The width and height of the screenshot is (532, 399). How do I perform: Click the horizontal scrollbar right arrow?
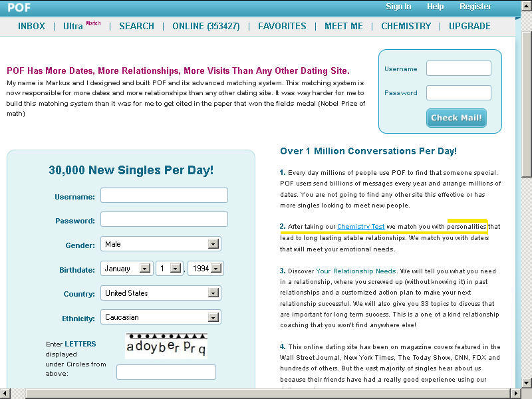(x=516, y=394)
